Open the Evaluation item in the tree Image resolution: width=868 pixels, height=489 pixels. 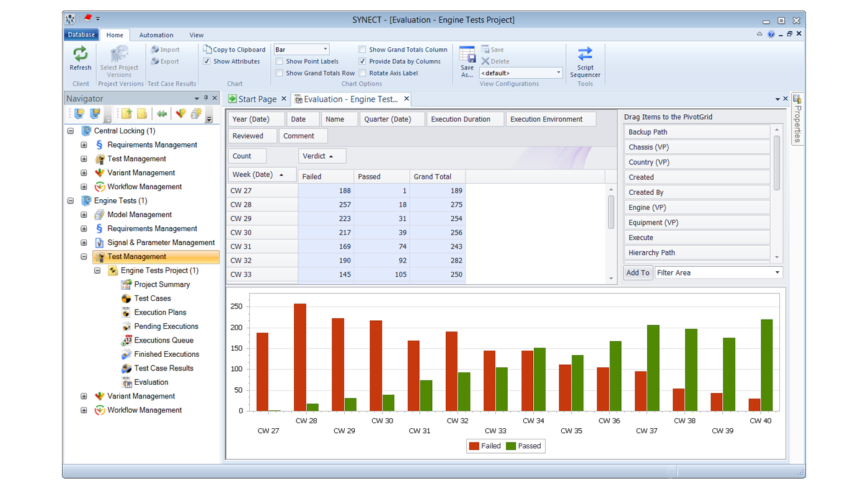coord(151,382)
